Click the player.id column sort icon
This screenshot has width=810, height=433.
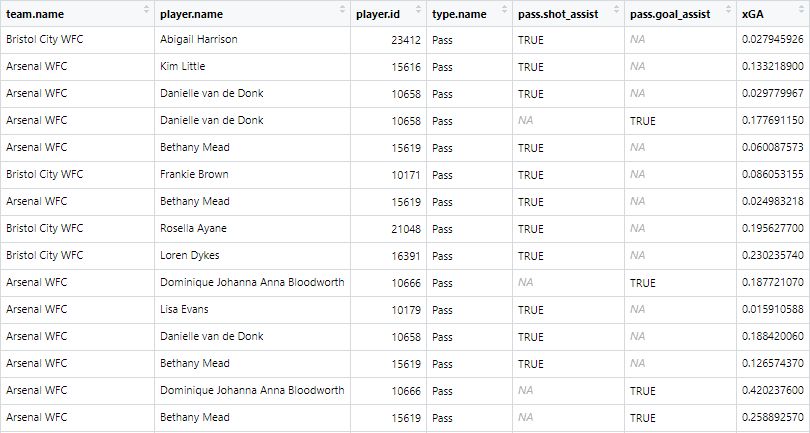[418, 9]
